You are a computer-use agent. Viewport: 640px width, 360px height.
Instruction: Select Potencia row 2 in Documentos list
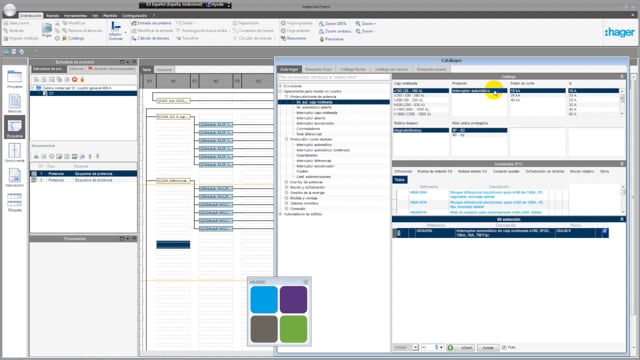point(84,180)
